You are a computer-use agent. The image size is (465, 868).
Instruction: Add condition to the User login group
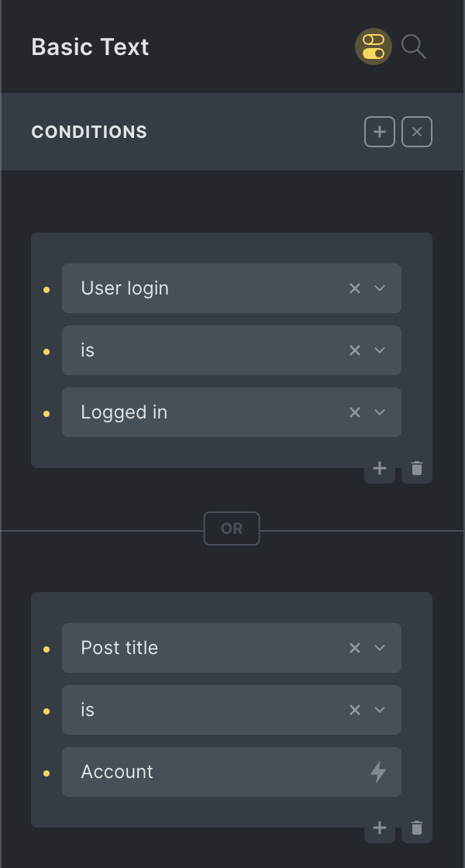click(x=380, y=468)
